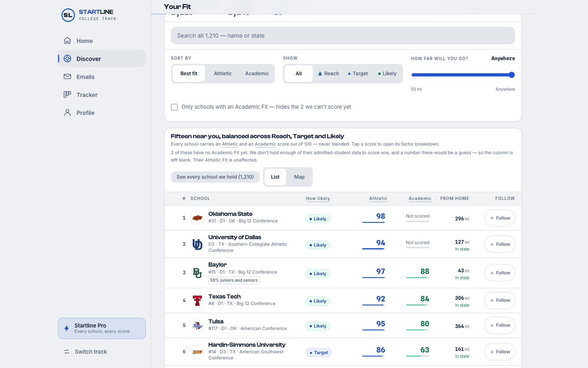Click the Startline Pro lightning bolt icon
Screen dimensions: 588x368
coord(67,328)
